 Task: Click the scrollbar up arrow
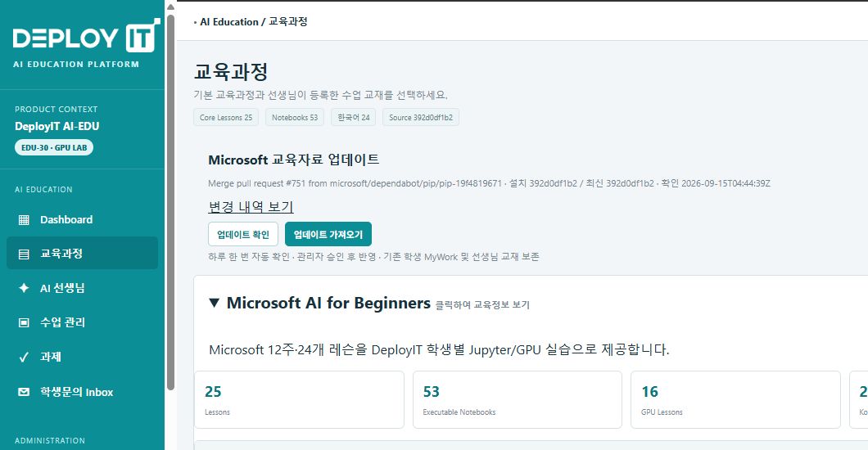coord(171,7)
